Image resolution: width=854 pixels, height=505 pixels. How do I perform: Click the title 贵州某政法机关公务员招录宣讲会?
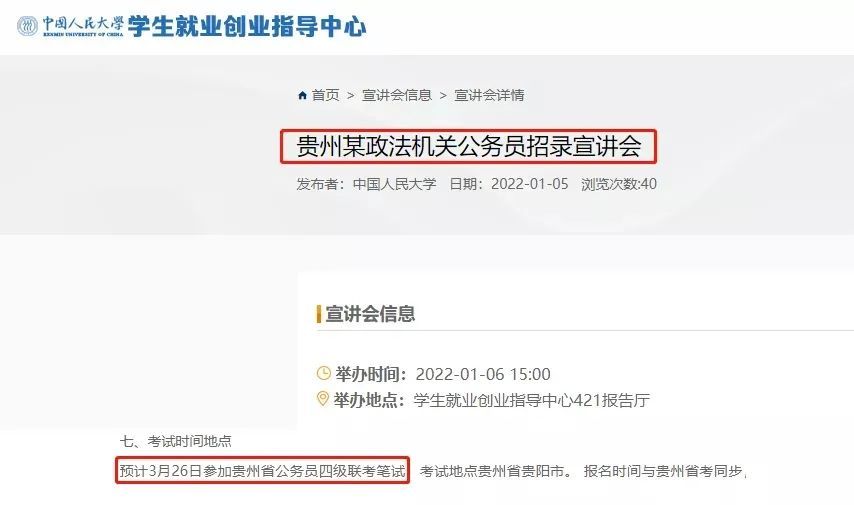pyautogui.click(x=469, y=146)
